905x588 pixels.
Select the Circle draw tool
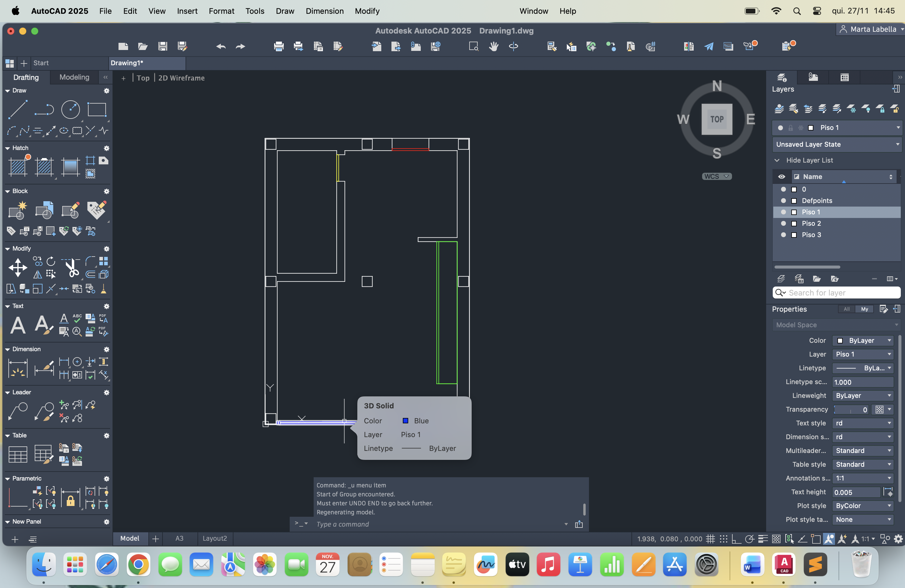pos(70,110)
